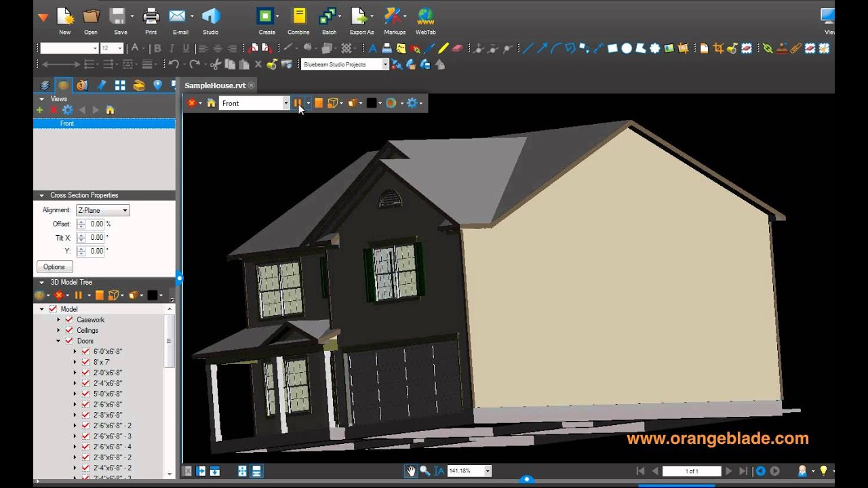Collapse the Cross Section Properties section
Viewport: 868px width, 488px height.
coord(41,195)
